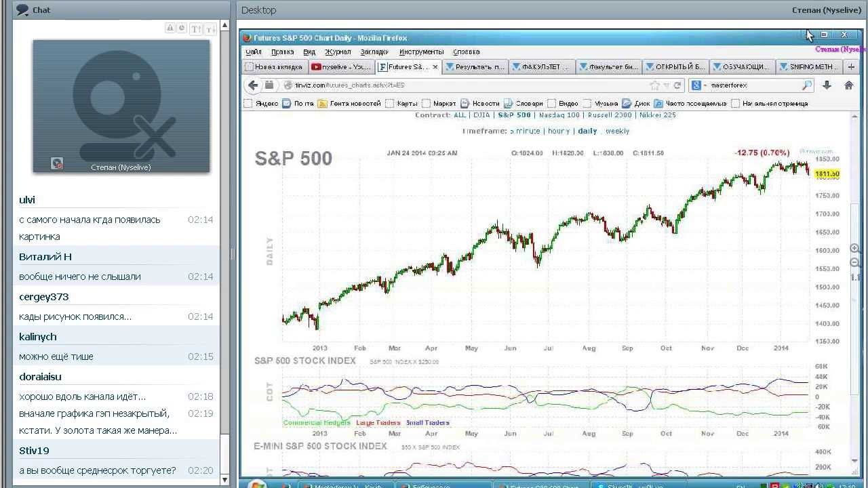Screen dimensions: 868x488
Task: Select the DJIA contract link
Action: [x=481, y=115]
